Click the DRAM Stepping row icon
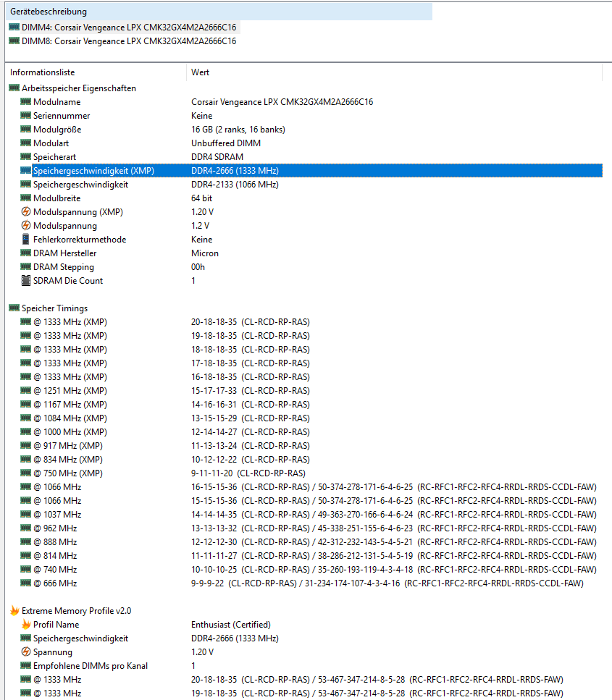612x700 pixels. (x=25, y=267)
